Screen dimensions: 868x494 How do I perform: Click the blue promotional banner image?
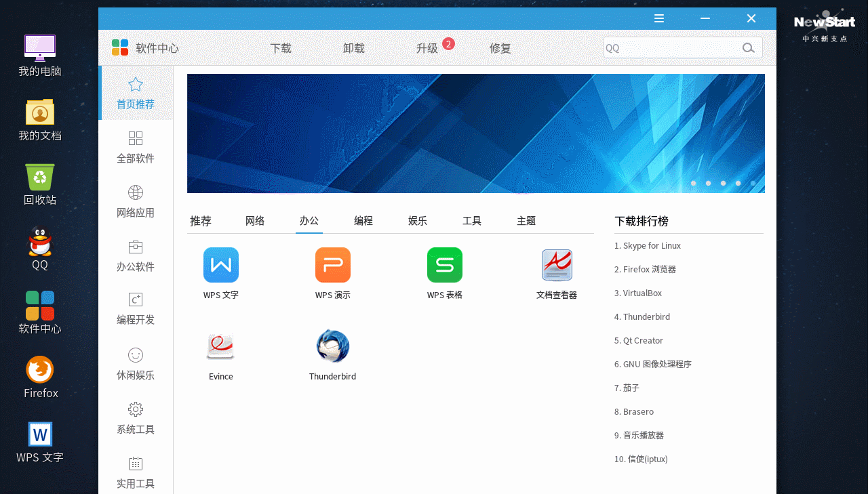(x=476, y=133)
